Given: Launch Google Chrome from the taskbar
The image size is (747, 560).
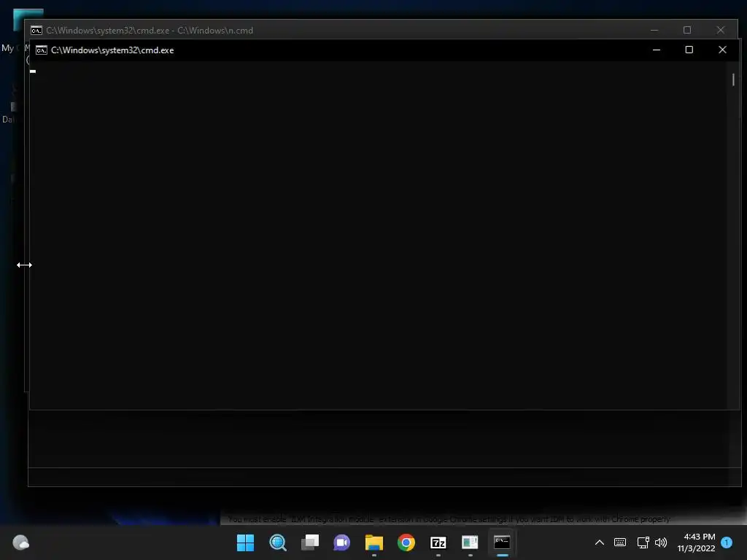Looking at the screenshot, I should click(406, 542).
